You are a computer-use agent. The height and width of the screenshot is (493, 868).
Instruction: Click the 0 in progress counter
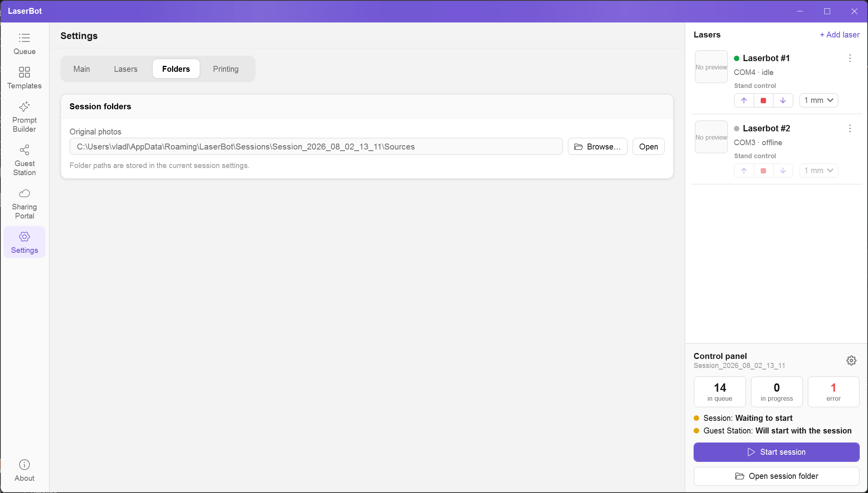click(777, 392)
